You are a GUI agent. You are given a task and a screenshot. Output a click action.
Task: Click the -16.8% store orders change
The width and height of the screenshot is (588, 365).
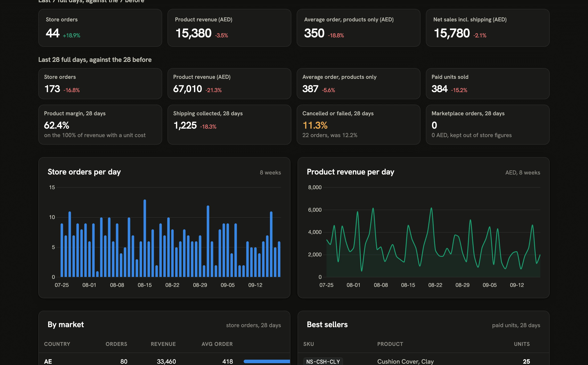tap(71, 90)
